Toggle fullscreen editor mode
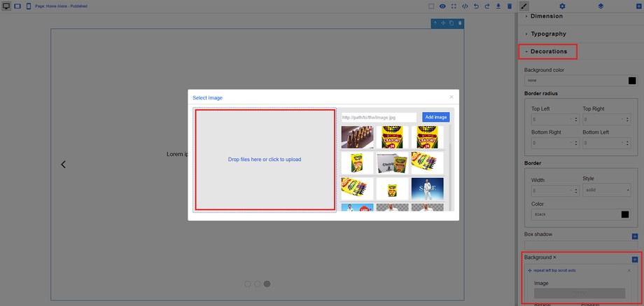The image size is (644, 306). click(454, 6)
